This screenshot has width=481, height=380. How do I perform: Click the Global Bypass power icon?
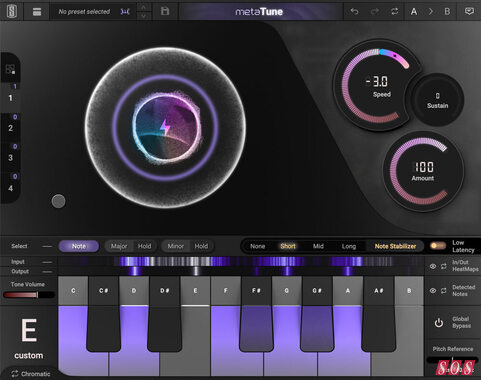[x=439, y=323]
